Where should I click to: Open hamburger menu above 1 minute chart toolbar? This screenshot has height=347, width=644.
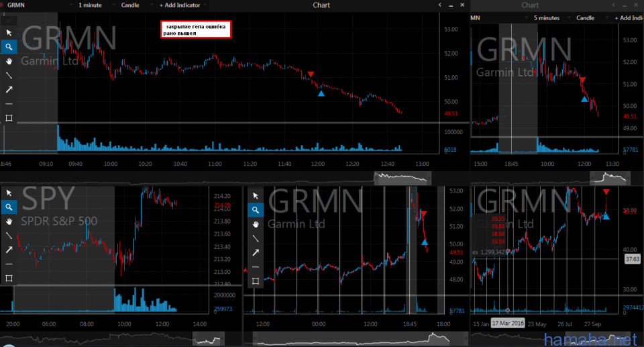(9, 19)
